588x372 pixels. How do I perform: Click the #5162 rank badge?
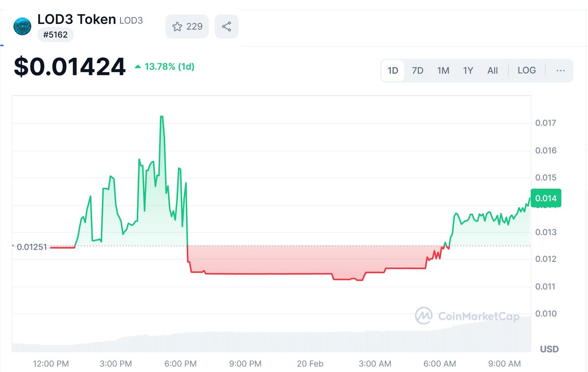pos(56,35)
